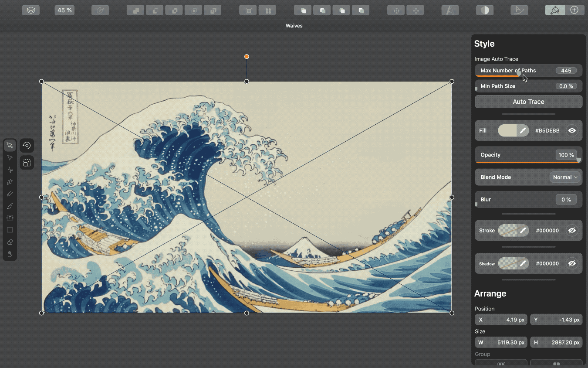Click the Stroke eyedropper picker icon
This screenshot has width=588, height=368.
tap(523, 231)
